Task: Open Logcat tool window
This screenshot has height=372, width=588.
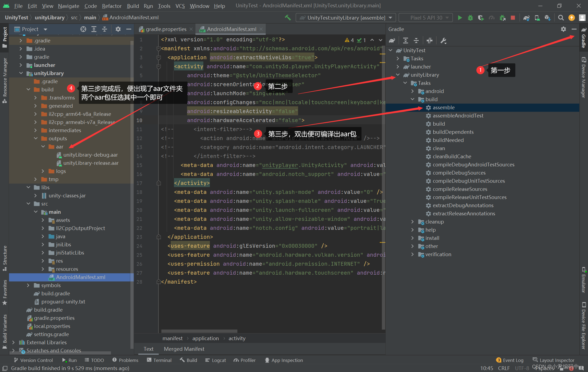Action: [215, 360]
